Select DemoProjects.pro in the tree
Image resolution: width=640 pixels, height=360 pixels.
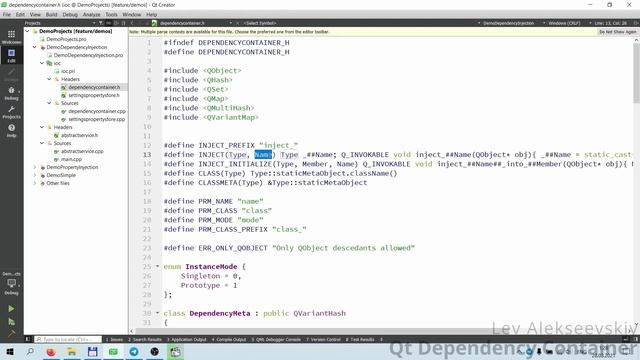point(66,39)
